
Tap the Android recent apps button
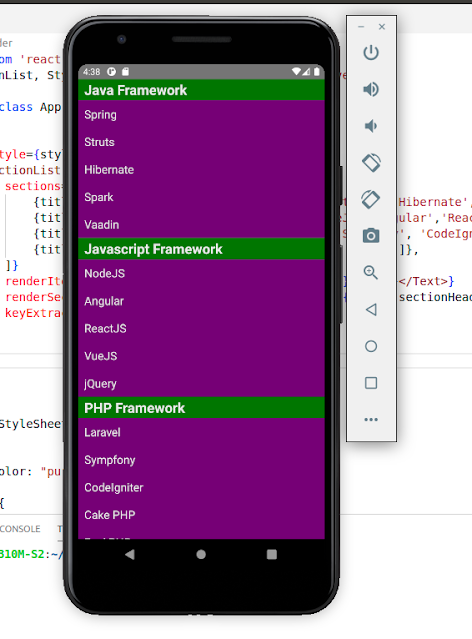pyautogui.click(x=271, y=554)
